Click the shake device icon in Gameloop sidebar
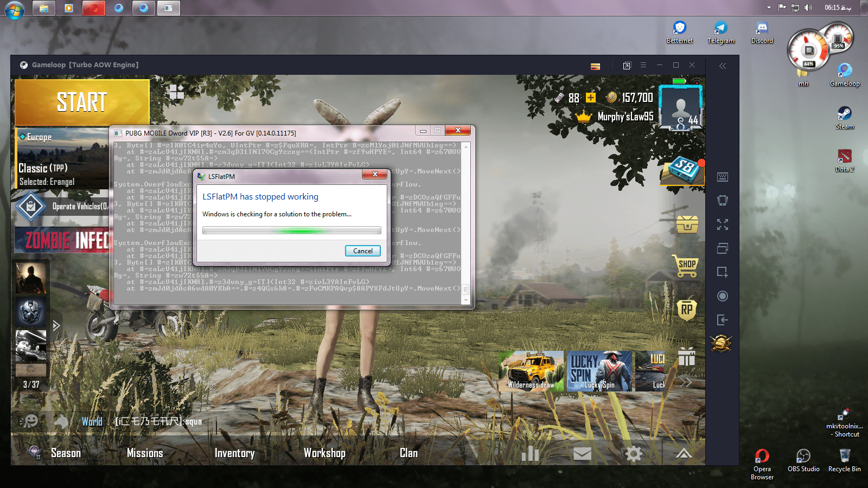The height and width of the screenshot is (488, 868). (x=722, y=200)
